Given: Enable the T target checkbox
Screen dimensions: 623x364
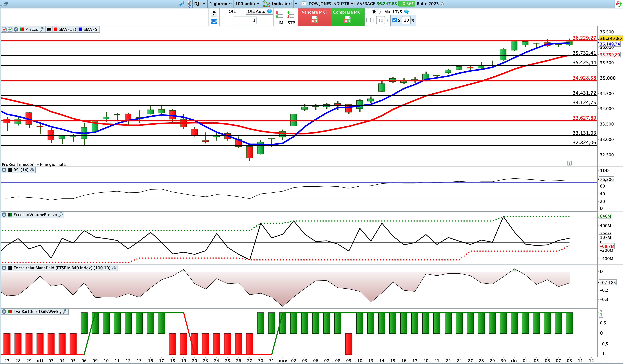Looking at the screenshot, I should 369,20.
